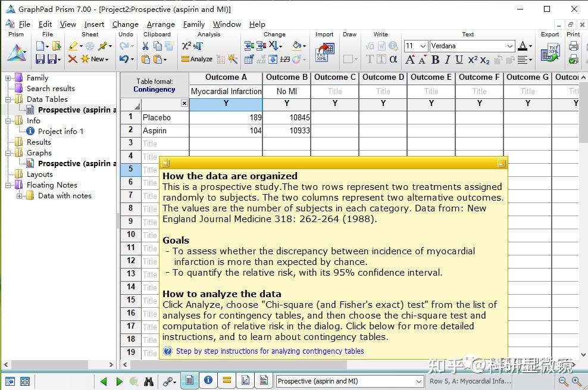Image resolution: width=588 pixels, height=390 pixels.
Task: Apply italic formatting
Action: click(448, 60)
